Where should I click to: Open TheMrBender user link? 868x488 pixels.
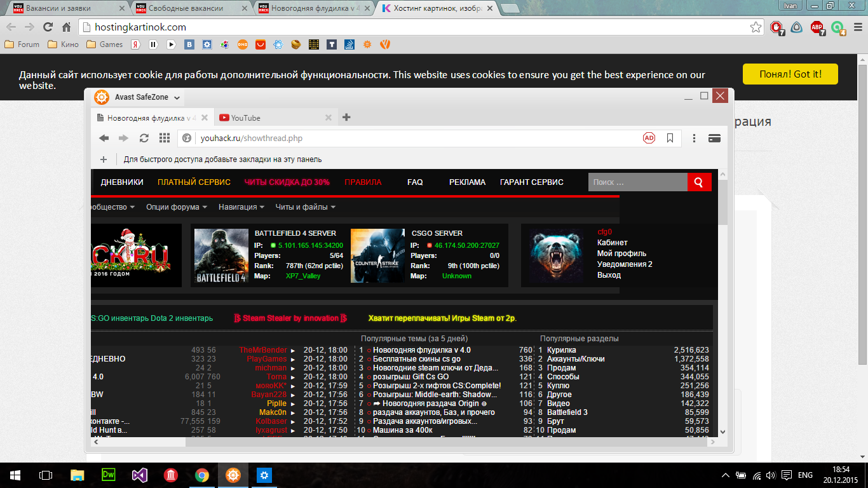(x=263, y=350)
